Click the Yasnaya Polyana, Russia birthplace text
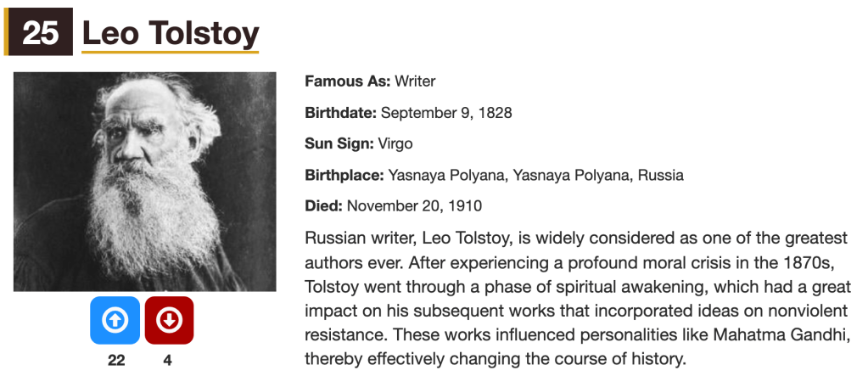The image size is (868, 376). pyautogui.click(x=535, y=176)
